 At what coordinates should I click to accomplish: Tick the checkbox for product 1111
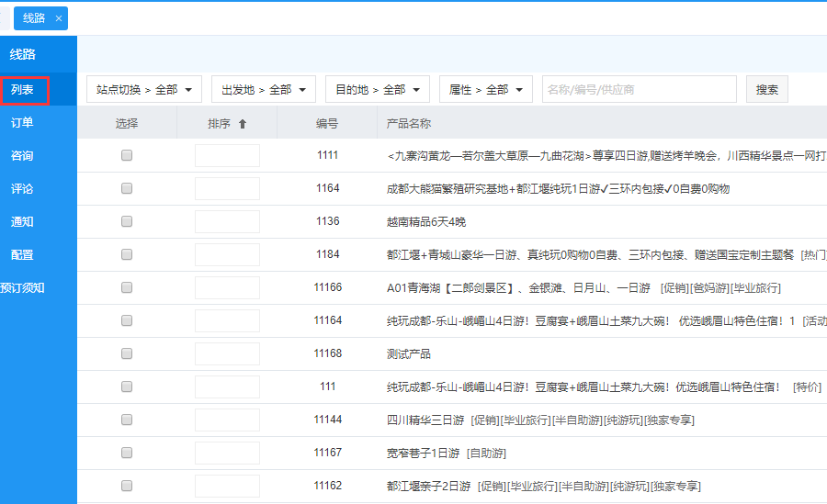pyautogui.click(x=127, y=156)
